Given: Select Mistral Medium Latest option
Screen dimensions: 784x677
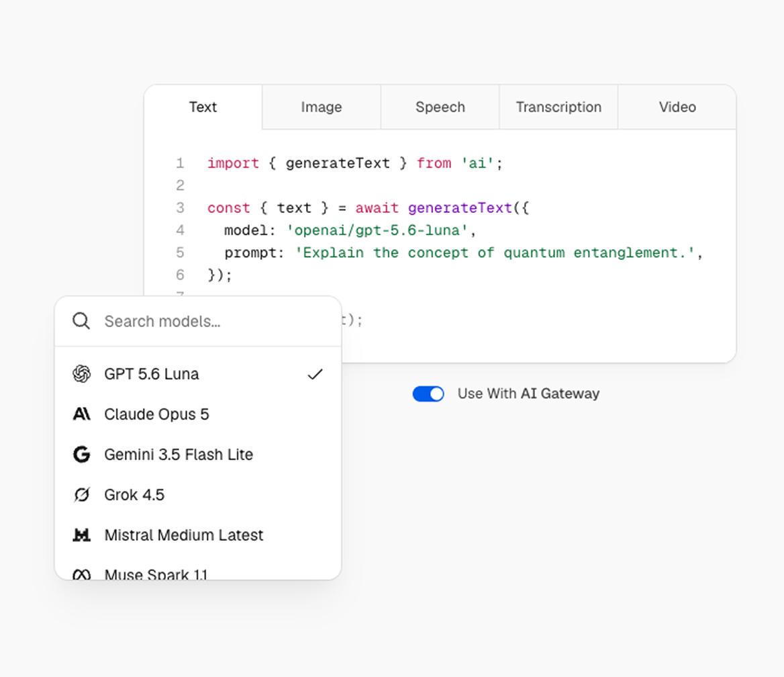Looking at the screenshot, I should point(198,535).
